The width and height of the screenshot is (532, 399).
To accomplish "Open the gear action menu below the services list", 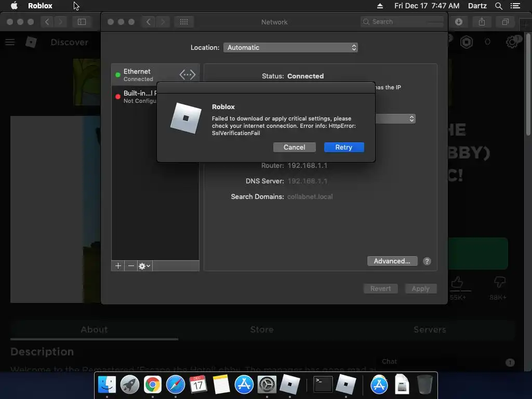I will tap(145, 266).
